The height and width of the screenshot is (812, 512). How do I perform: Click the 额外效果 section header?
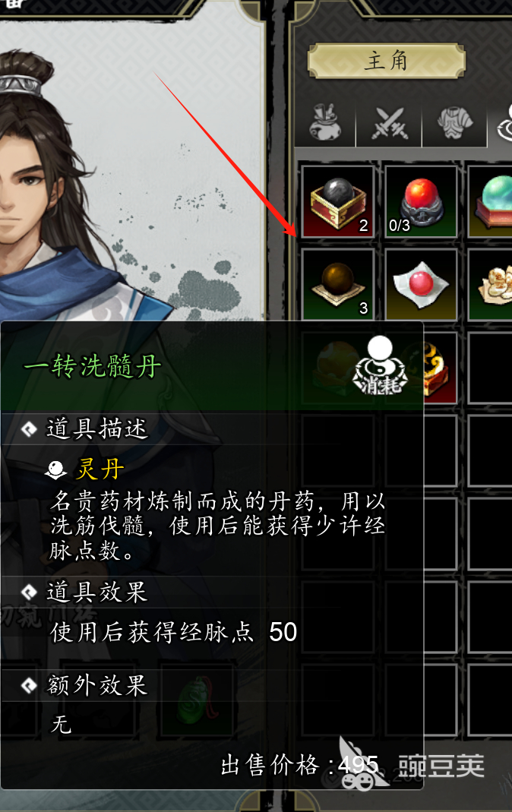[96, 685]
